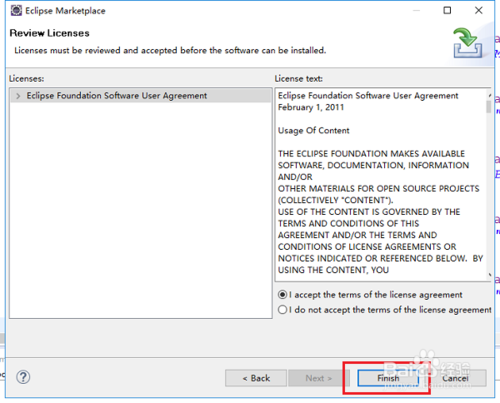
Task: Maximize the Eclipse Marketplace dialog
Action: point(447,11)
